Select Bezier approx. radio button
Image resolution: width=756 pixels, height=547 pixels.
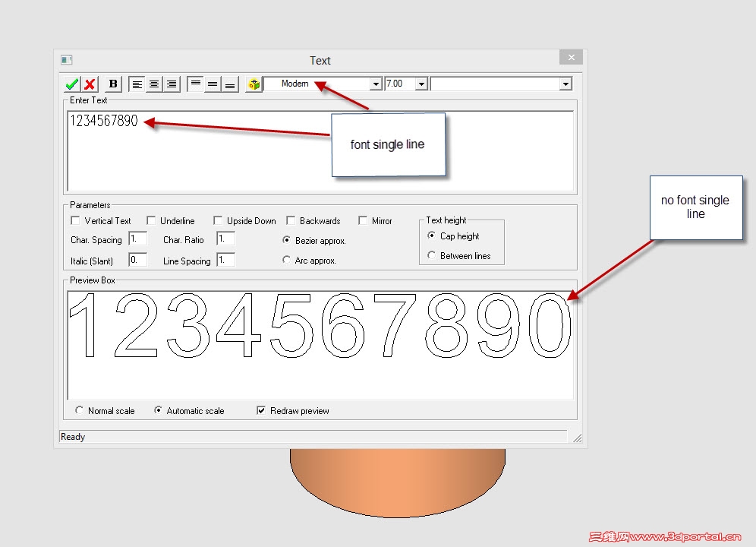click(x=286, y=240)
